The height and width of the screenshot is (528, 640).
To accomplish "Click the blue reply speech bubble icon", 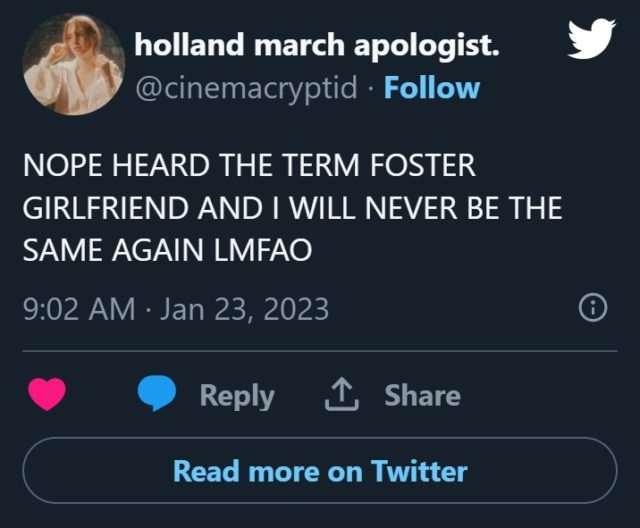I will click(x=158, y=395).
